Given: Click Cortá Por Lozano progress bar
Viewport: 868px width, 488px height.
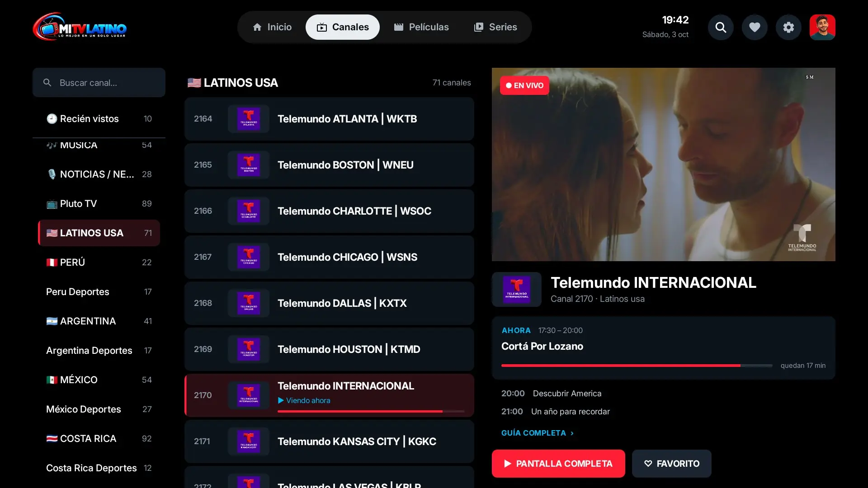Looking at the screenshot, I should [x=637, y=366].
